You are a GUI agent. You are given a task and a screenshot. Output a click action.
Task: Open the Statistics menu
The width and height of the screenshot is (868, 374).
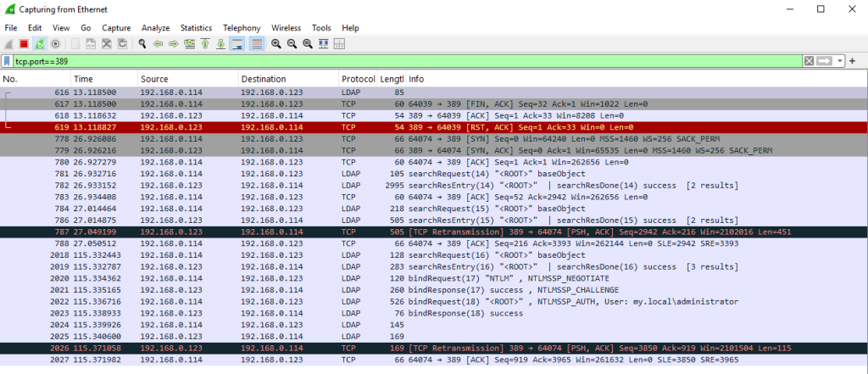pos(196,28)
